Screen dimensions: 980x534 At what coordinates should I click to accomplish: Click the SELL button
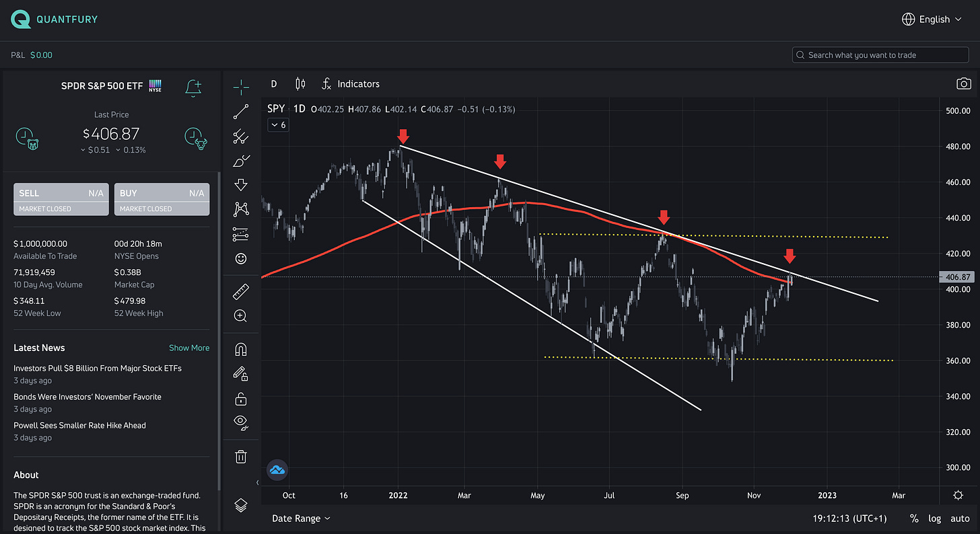(x=61, y=199)
